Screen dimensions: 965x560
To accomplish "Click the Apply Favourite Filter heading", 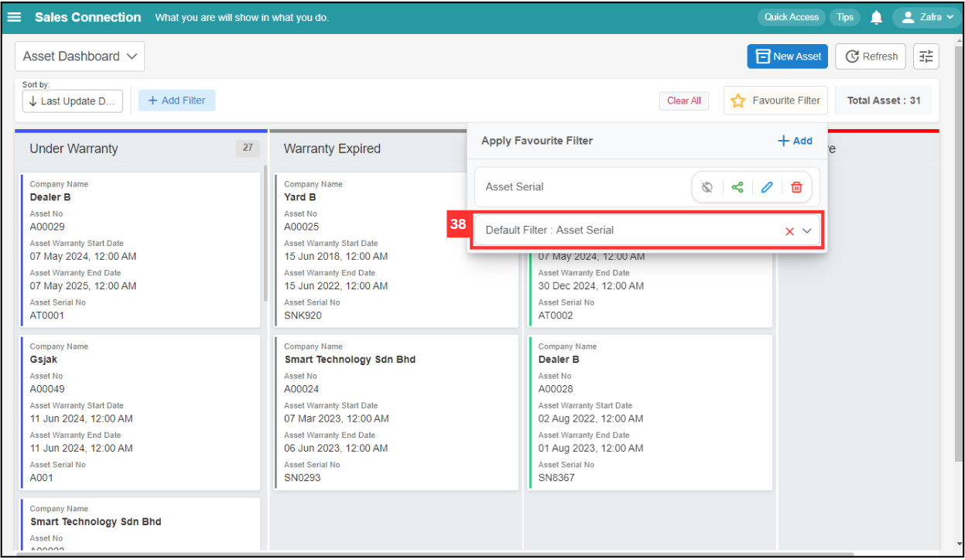I will [537, 141].
